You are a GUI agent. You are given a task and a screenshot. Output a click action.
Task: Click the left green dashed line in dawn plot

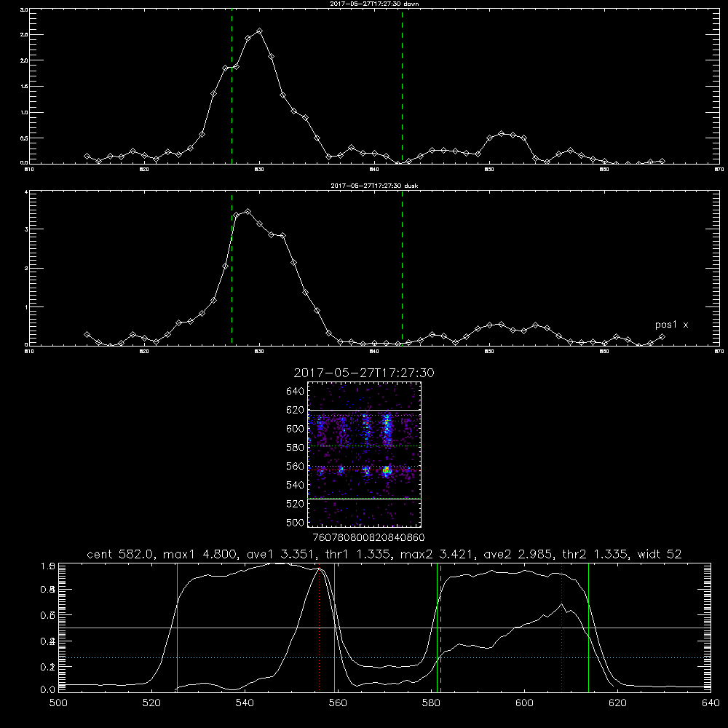click(x=232, y=88)
